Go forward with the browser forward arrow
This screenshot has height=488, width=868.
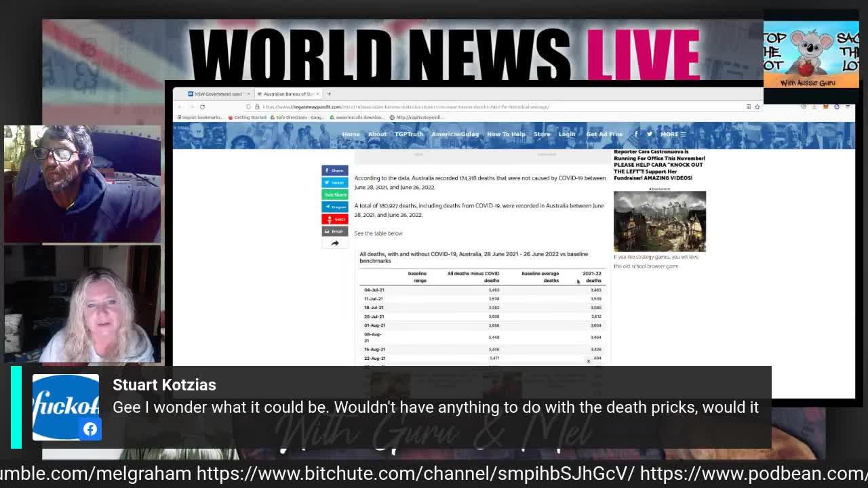[x=191, y=106]
